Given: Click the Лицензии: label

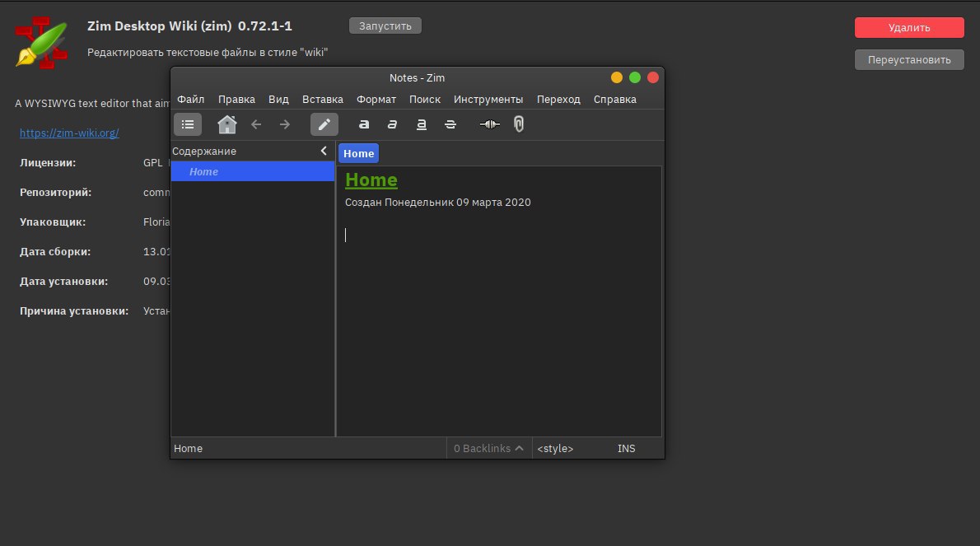Looking at the screenshot, I should 48,162.
